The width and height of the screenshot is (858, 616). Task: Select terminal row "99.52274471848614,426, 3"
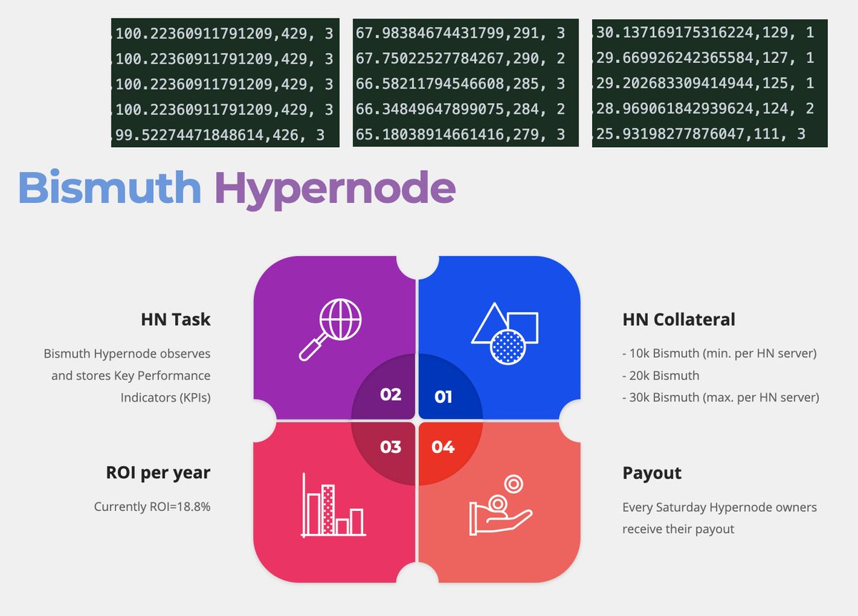pos(220,134)
